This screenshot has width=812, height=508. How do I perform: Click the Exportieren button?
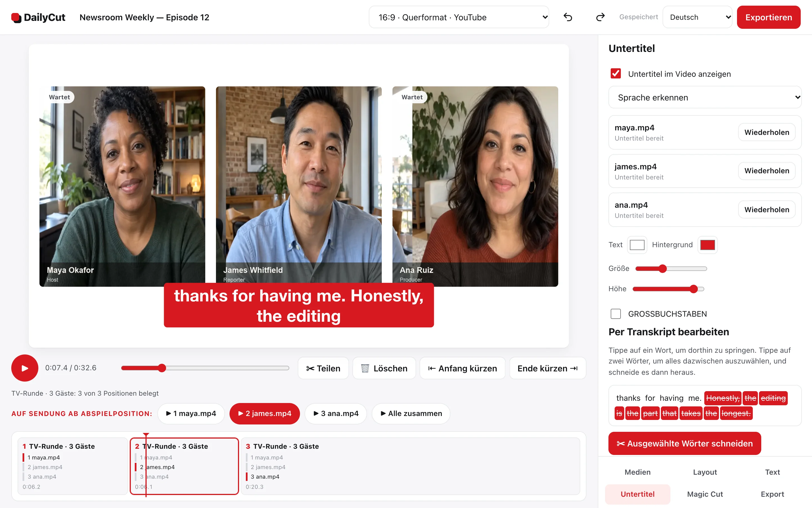[x=768, y=17]
